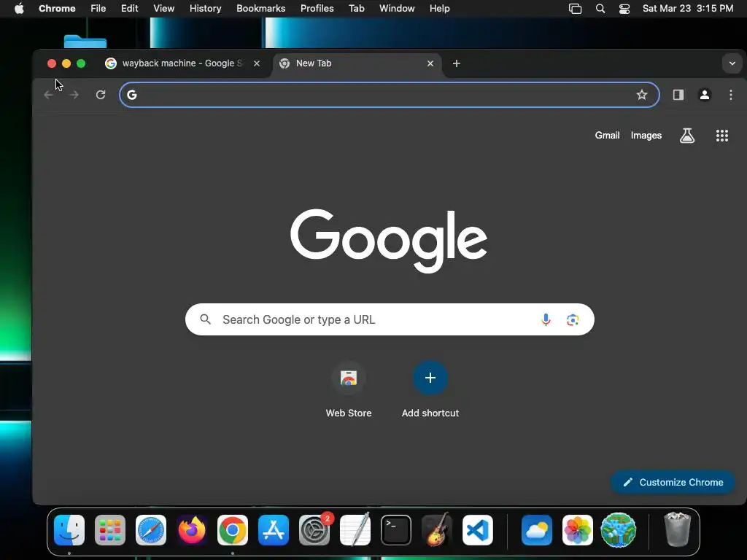747x560 pixels.
Task: Open the Images link
Action: click(x=646, y=136)
